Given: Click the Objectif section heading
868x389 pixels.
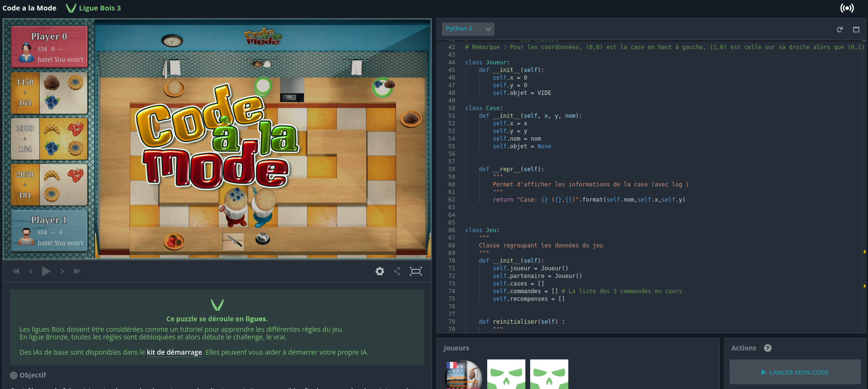Looking at the screenshot, I should (x=33, y=375).
